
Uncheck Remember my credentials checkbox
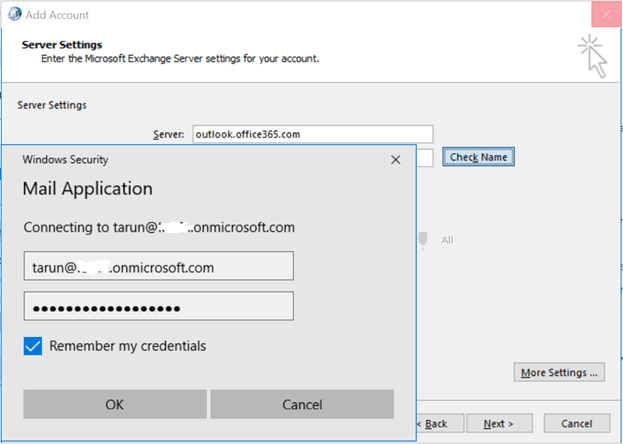33,346
